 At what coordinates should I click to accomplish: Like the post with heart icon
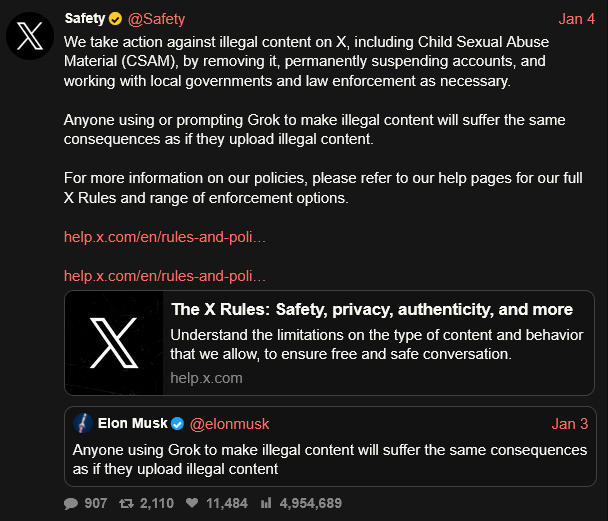192,503
